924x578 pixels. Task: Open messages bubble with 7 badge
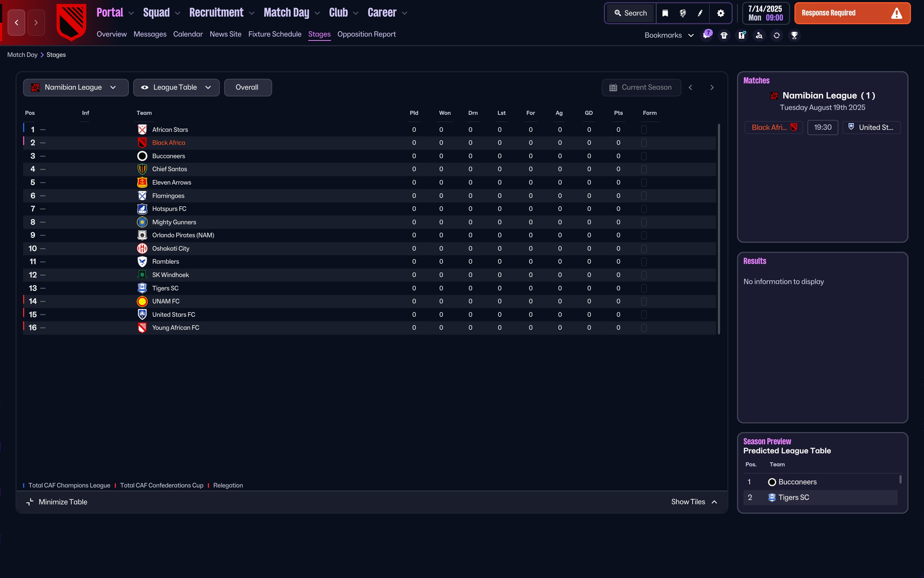click(x=707, y=35)
